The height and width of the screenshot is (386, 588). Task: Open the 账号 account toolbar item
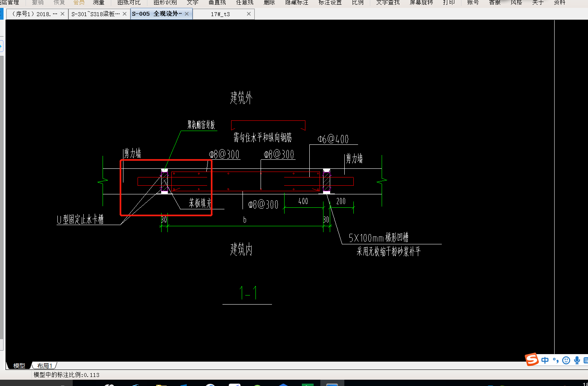point(473,2)
